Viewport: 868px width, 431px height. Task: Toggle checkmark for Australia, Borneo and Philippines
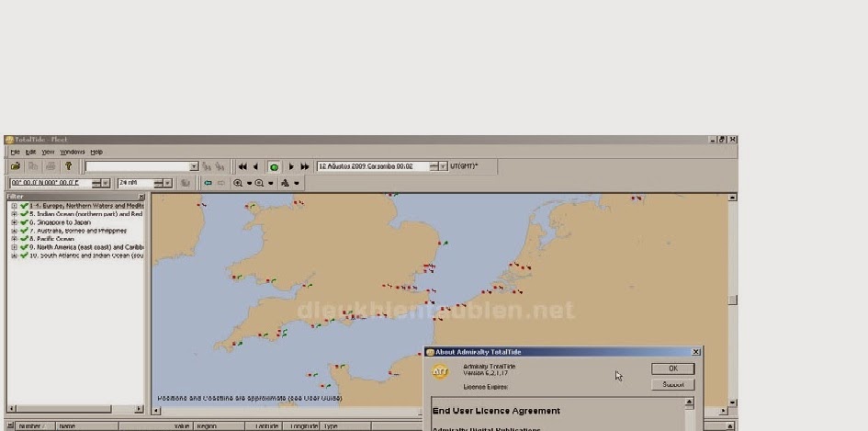[24, 231]
